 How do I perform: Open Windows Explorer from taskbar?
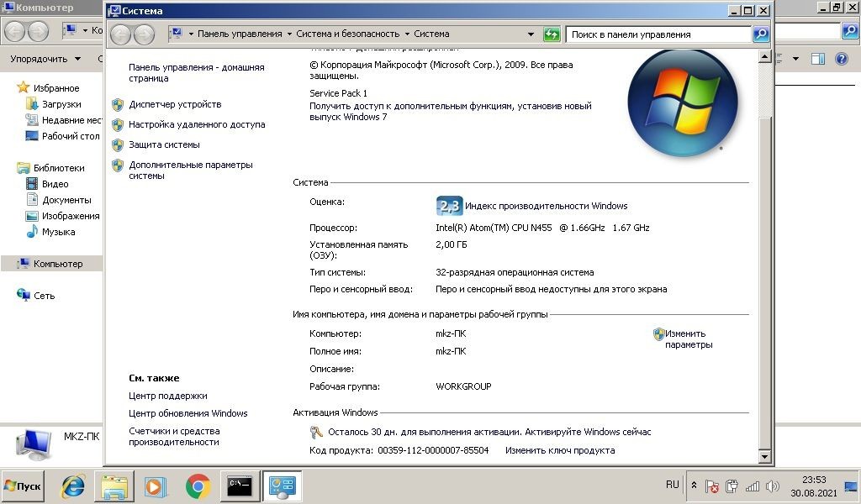pos(114,486)
